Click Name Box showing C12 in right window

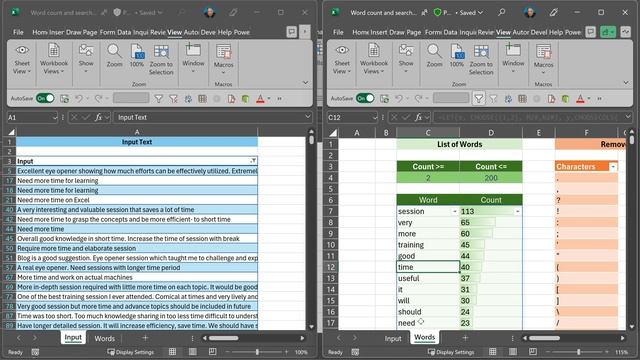tap(352, 118)
